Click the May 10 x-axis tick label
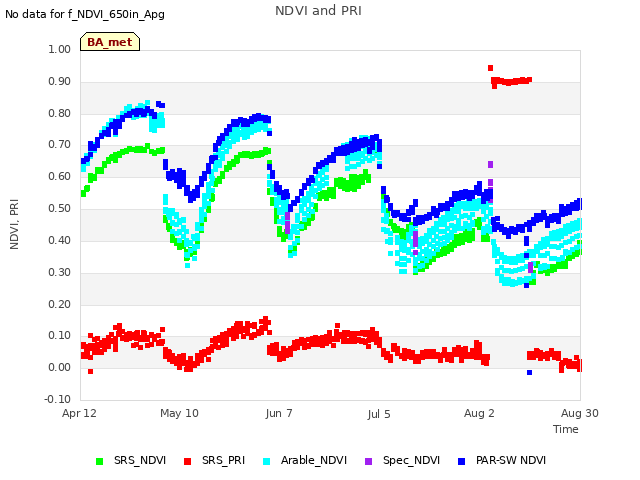640x480 pixels. coord(179,413)
